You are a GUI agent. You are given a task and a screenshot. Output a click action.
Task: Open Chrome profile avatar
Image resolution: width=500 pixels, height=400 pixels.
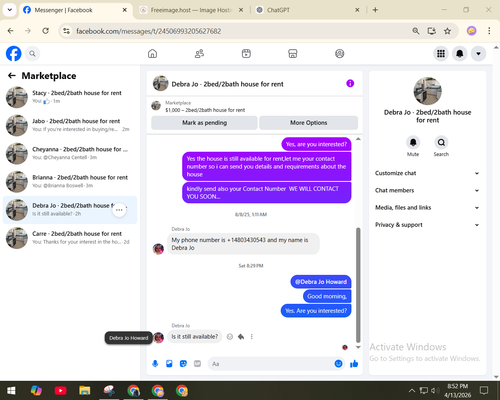click(471, 31)
